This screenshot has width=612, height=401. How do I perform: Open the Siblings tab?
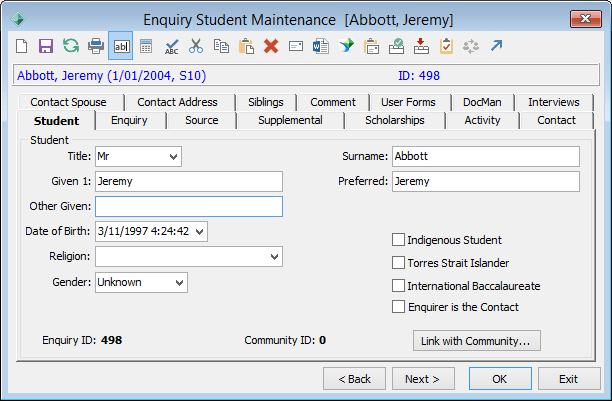point(266,102)
